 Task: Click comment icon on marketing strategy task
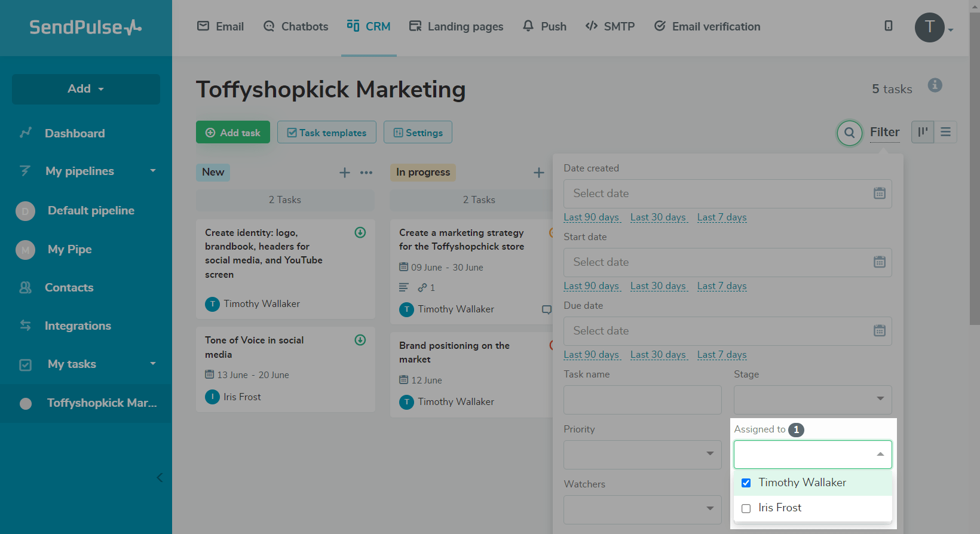(546, 309)
